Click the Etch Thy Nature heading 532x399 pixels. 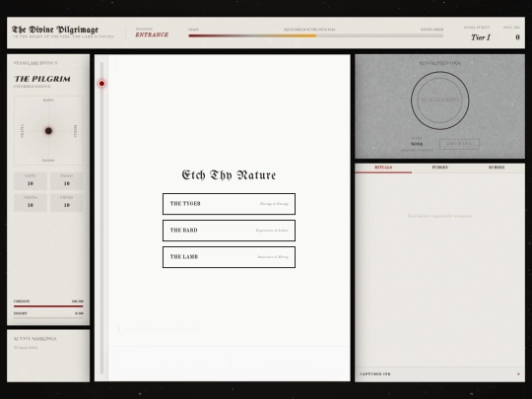click(229, 175)
